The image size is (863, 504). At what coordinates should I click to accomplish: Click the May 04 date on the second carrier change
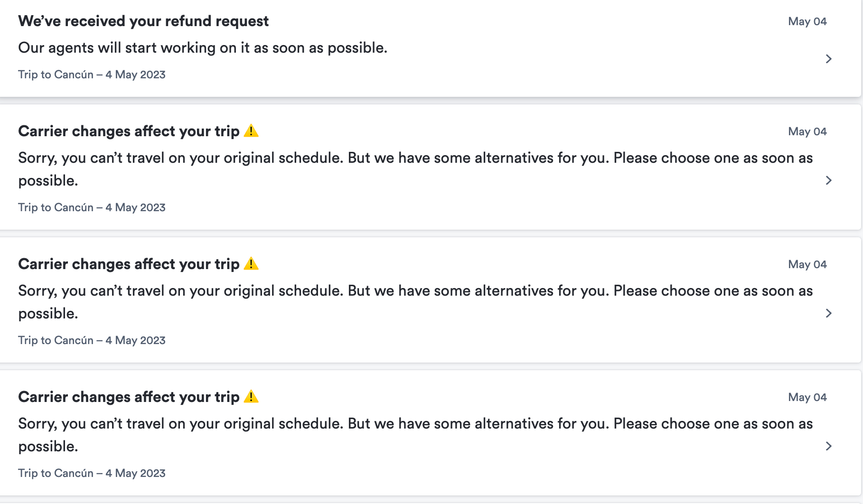coord(807,264)
